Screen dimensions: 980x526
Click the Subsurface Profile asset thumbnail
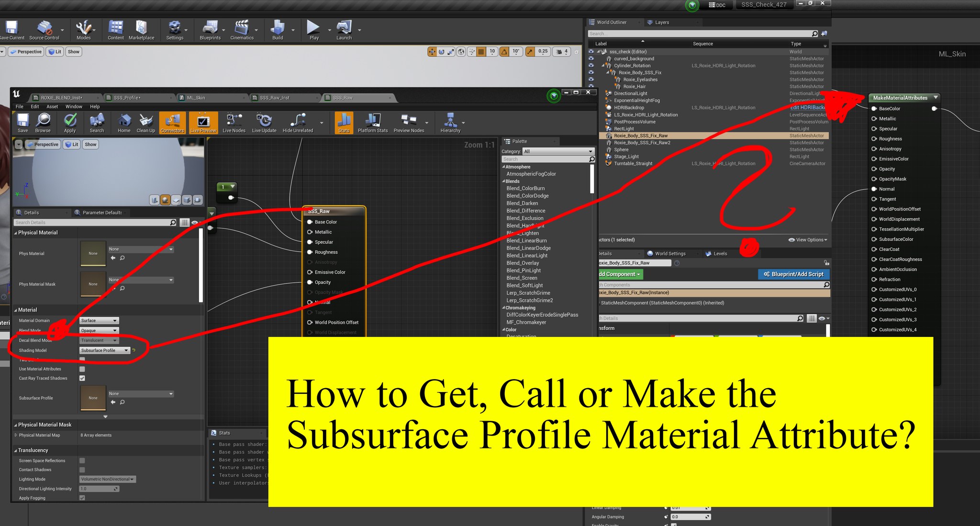(93, 398)
